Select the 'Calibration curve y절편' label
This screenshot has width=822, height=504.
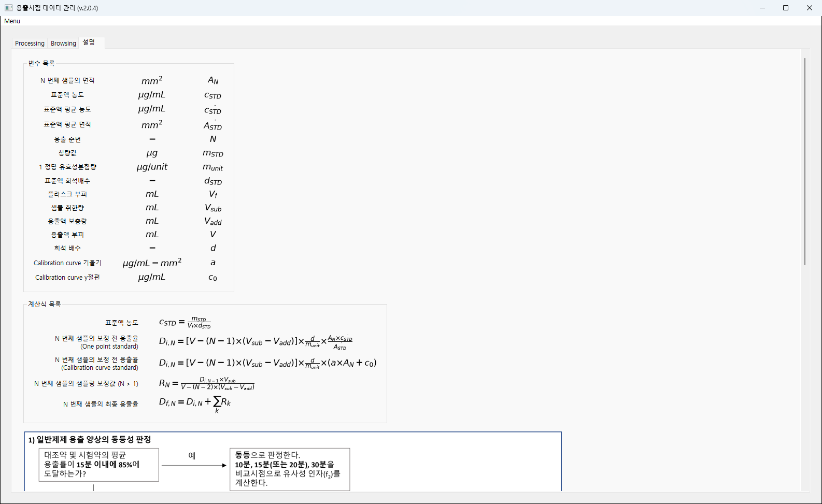point(67,277)
